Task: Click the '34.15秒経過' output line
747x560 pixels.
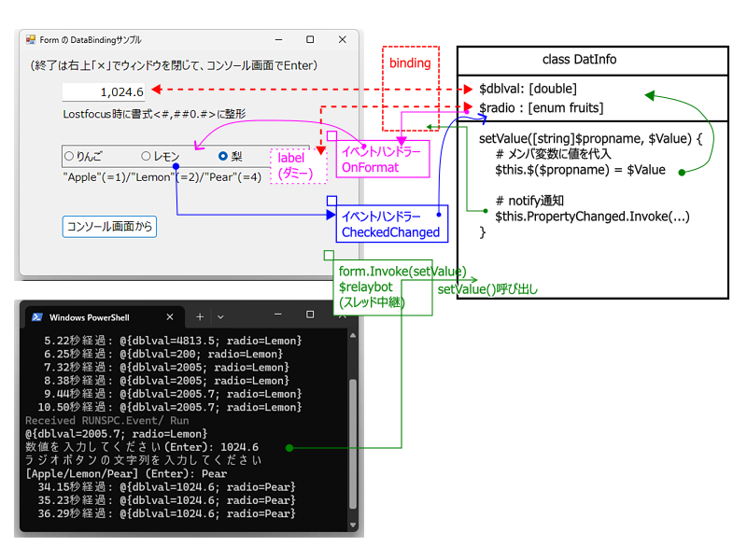Action: [167, 487]
